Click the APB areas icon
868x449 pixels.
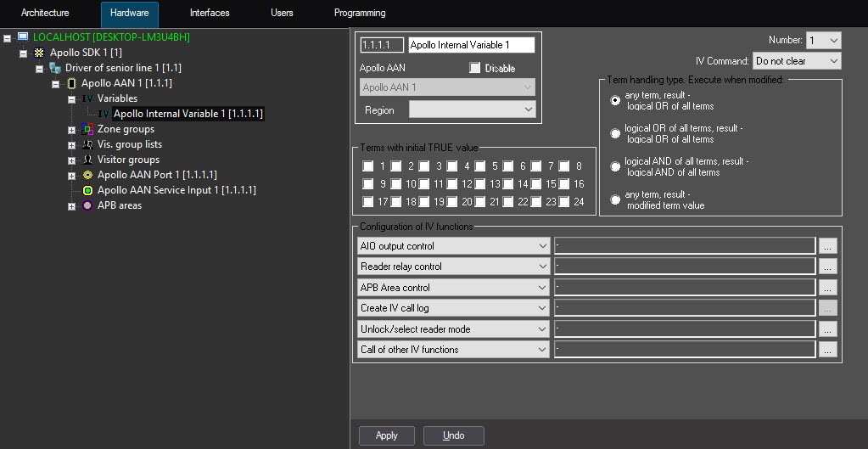(87, 205)
